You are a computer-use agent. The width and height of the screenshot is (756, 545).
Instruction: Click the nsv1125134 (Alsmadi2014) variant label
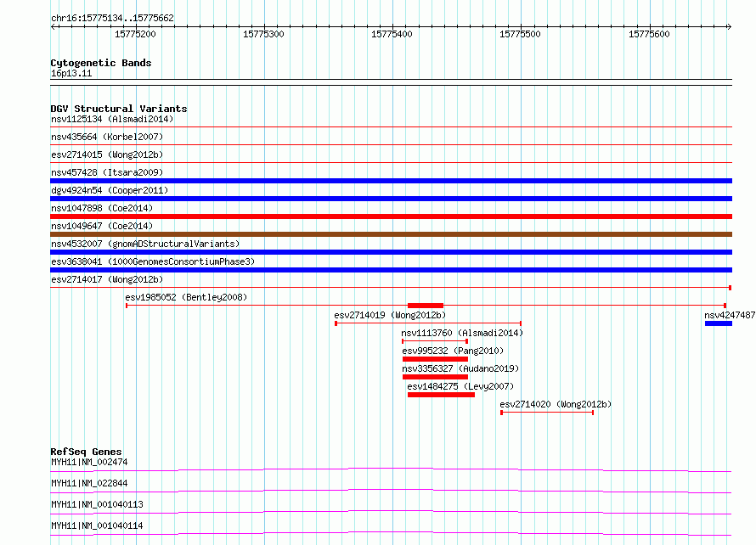pyautogui.click(x=112, y=119)
